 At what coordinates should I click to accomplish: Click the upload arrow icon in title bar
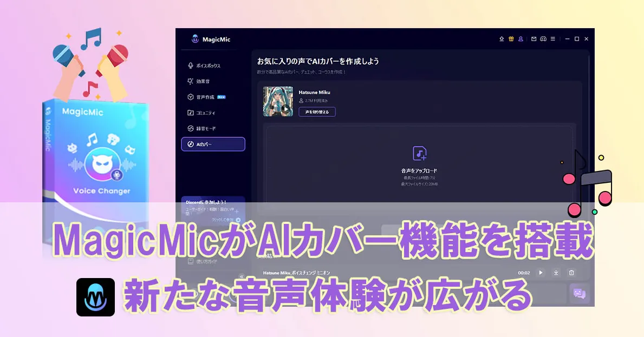[502, 39]
